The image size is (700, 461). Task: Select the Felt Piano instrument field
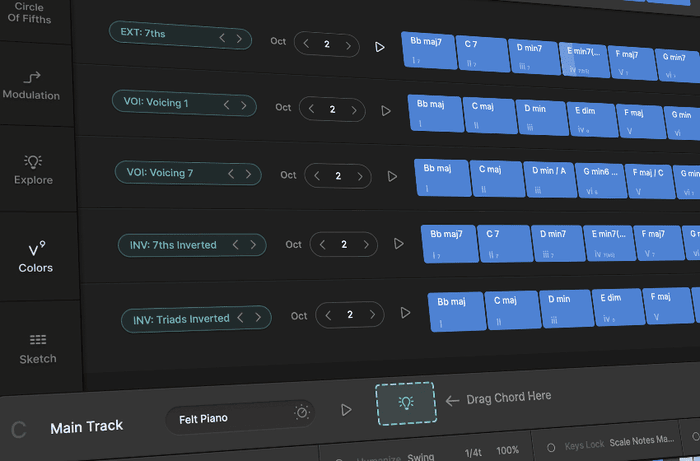pos(228,418)
